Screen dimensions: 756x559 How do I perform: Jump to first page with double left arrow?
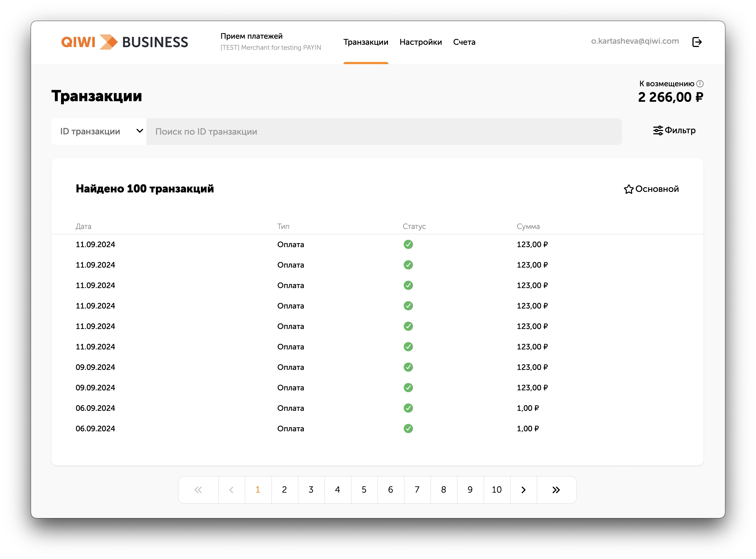coord(198,490)
